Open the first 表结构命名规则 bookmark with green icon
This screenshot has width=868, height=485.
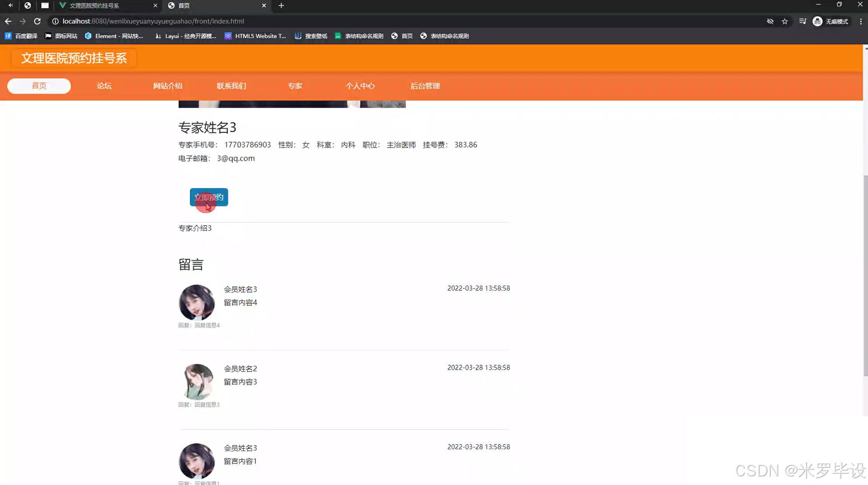click(359, 36)
